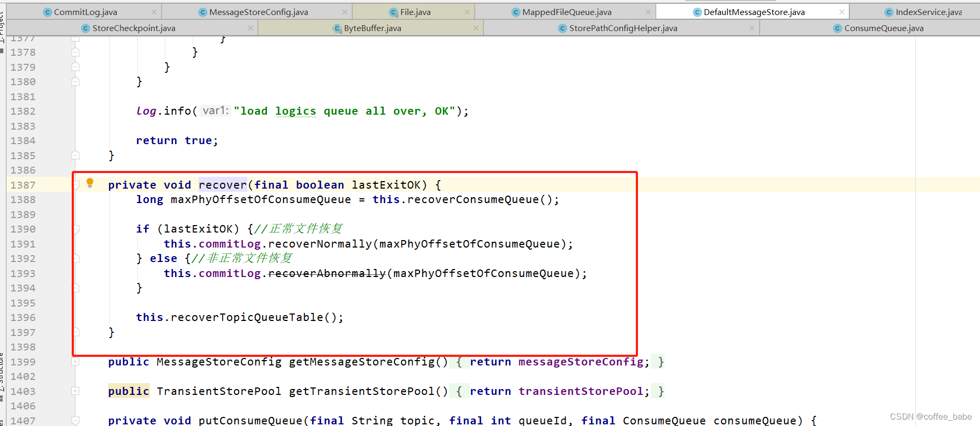Click the "return true;" statement

point(177,140)
